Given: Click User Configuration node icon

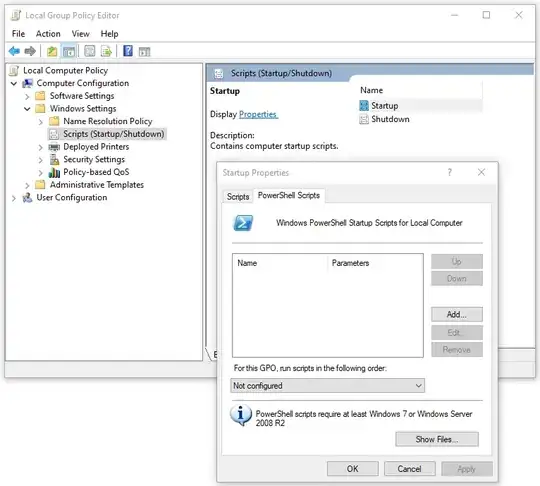Looking at the screenshot, I should pyautogui.click(x=27, y=198).
